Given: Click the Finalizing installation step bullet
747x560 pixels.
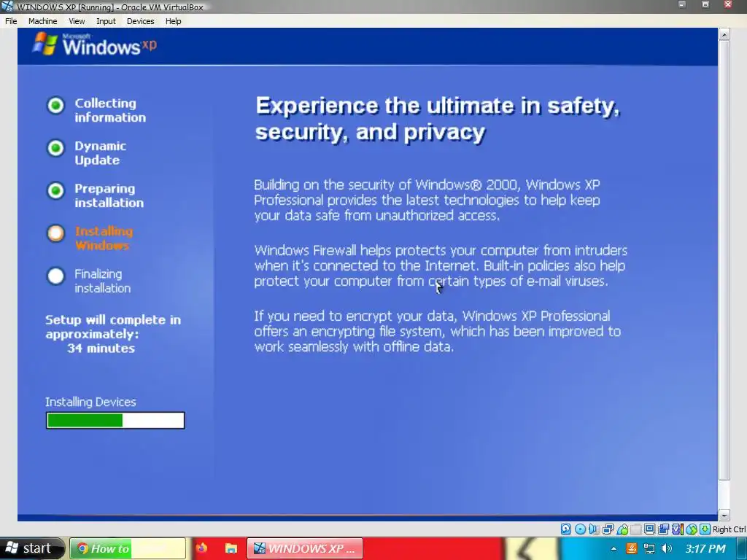Looking at the screenshot, I should pos(55,276).
